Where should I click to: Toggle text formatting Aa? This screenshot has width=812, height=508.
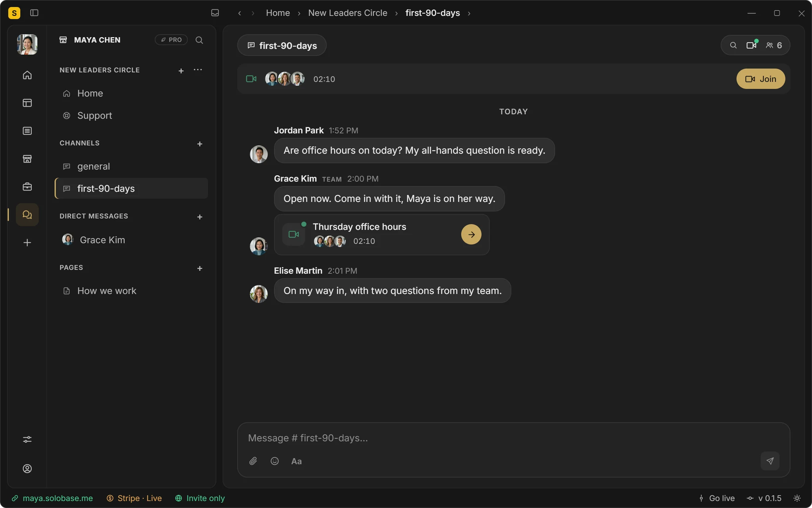click(x=297, y=461)
